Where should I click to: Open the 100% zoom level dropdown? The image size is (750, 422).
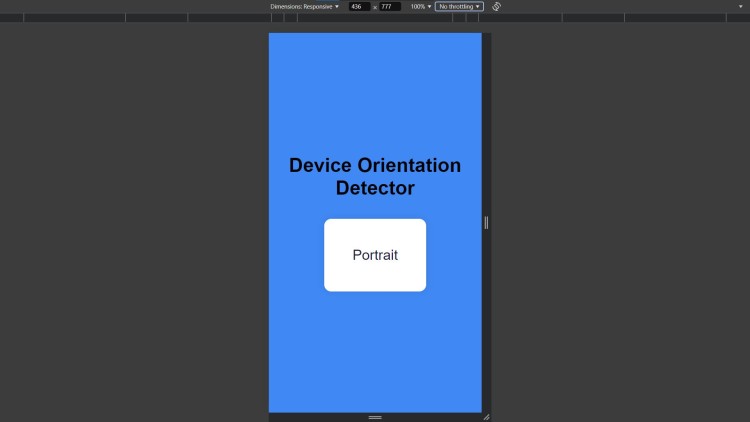tap(420, 6)
